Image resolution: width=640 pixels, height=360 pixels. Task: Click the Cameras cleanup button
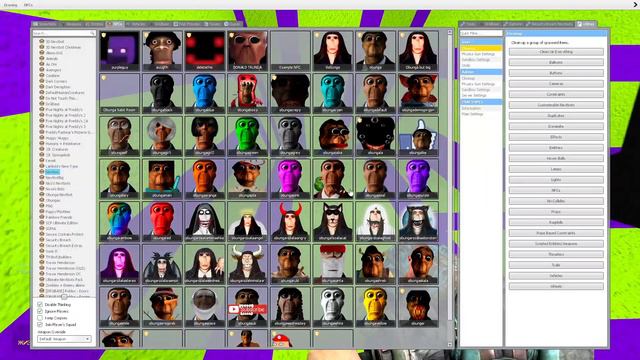(x=556, y=84)
